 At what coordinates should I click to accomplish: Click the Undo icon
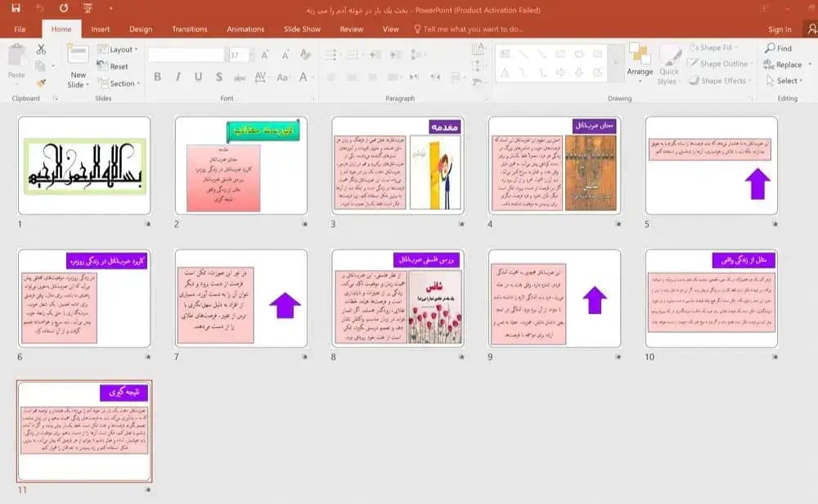tap(39, 8)
